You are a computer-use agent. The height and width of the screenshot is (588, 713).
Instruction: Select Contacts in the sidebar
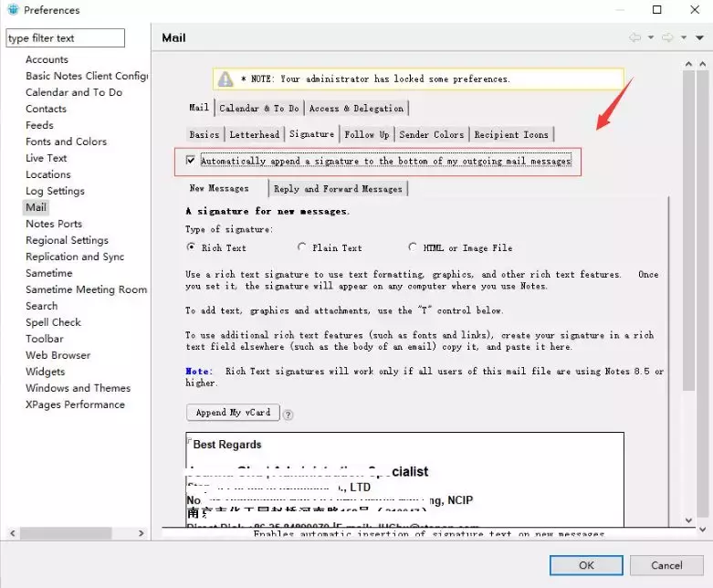(46, 109)
